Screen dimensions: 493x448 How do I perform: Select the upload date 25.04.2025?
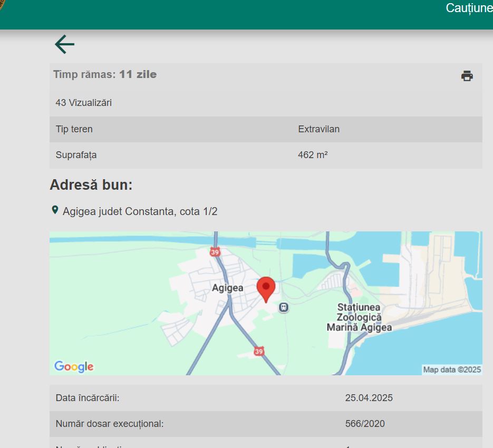[x=369, y=398]
